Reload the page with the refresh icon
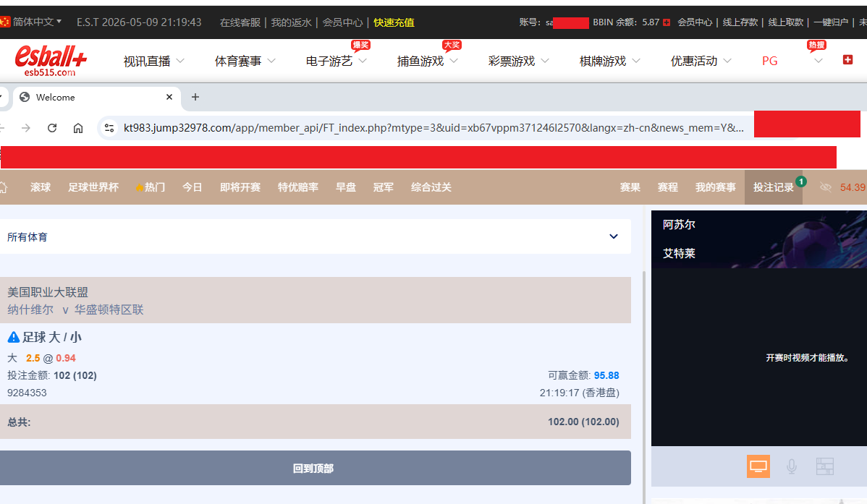The width and height of the screenshot is (867, 504). tap(52, 128)
